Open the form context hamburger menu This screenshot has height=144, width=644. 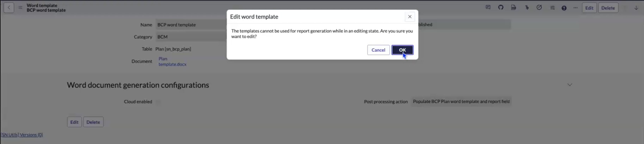tap(20, 8)
